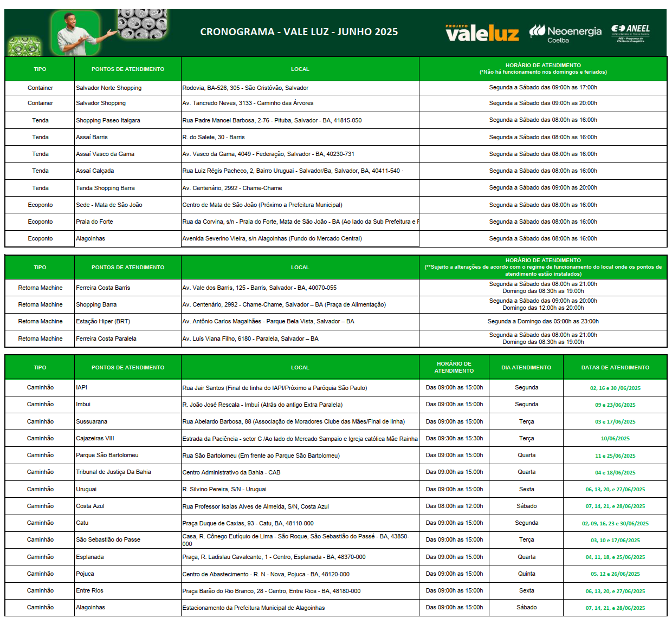Select the date '02, 09, 16, 23 e 30/06/2025'
Image resolution: width=672 pixels, height=618 pixels.
[615, 523]
